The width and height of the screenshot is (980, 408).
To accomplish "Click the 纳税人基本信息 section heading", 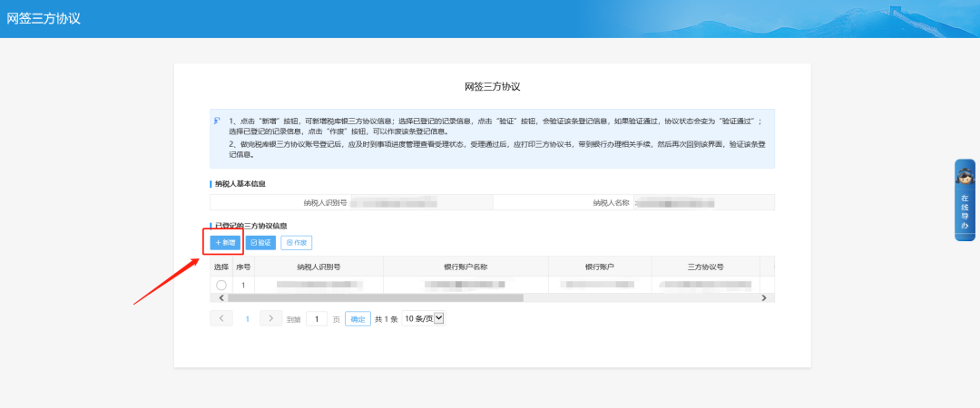I will pyautogui.click(x=240, y=184).
